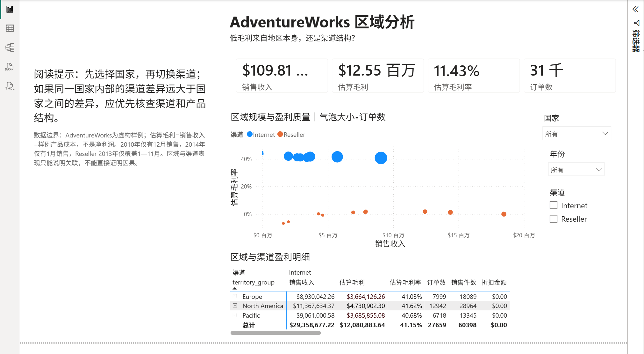644x354 pixels.
Task: Click North America units 28964
Action: coord(468,306)
